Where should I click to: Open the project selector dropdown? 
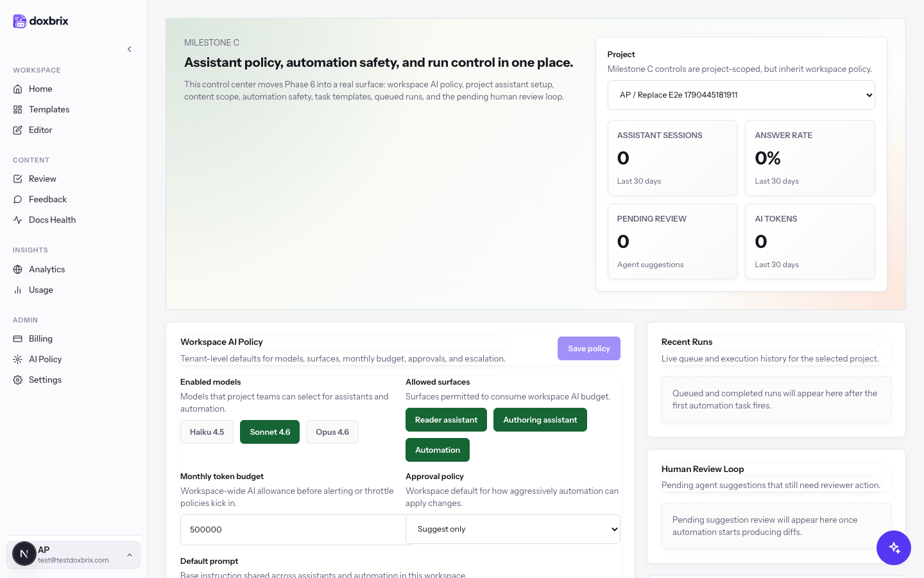coord(741,95)
